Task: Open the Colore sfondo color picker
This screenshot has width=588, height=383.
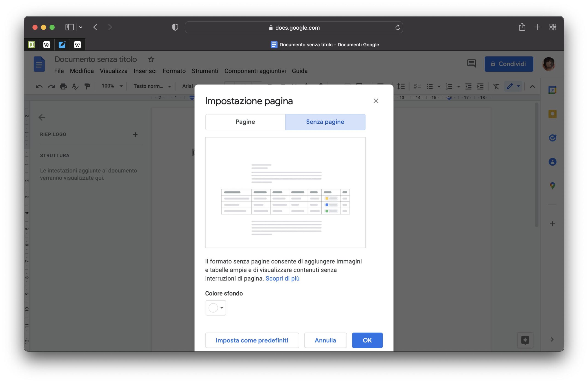Action: coord(215,308)
